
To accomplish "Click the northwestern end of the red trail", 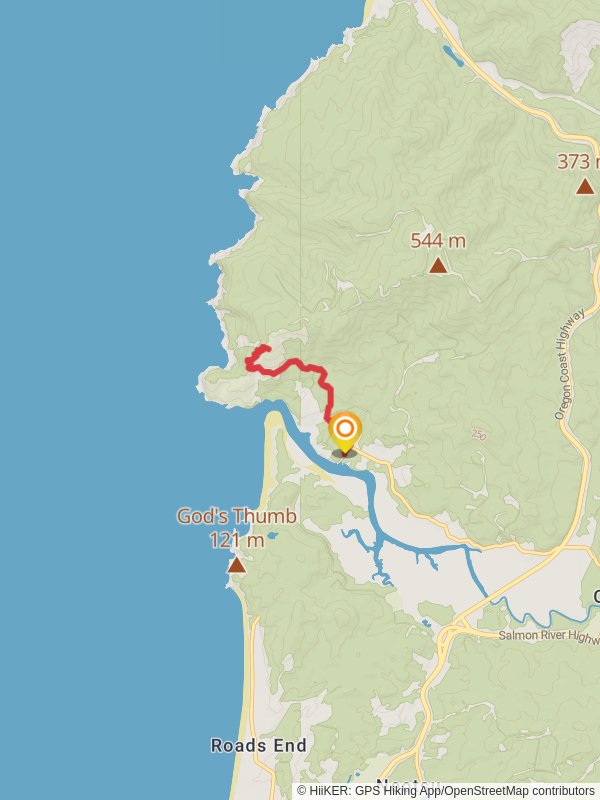I will coord(266,347).
